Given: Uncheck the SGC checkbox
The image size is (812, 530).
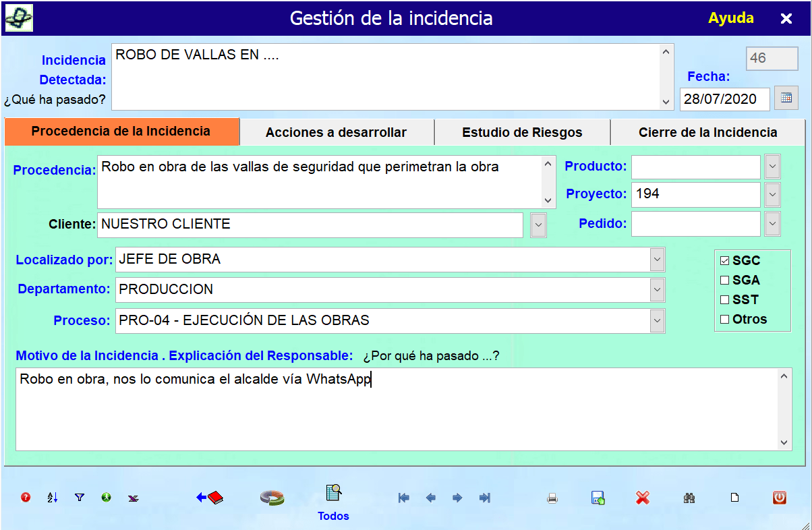Looking at the screenshot, I should [x=724, y=261].
